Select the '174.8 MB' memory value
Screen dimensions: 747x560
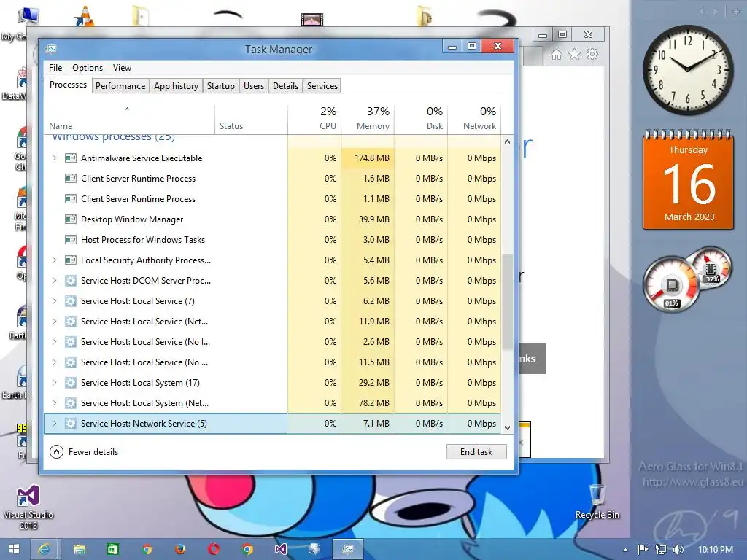pyautogui.click(x=371, y=158)
